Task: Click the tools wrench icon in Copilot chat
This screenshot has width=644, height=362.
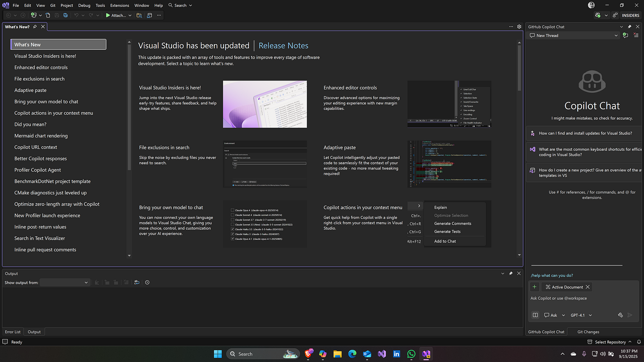Action: click(x=620, y=315)
